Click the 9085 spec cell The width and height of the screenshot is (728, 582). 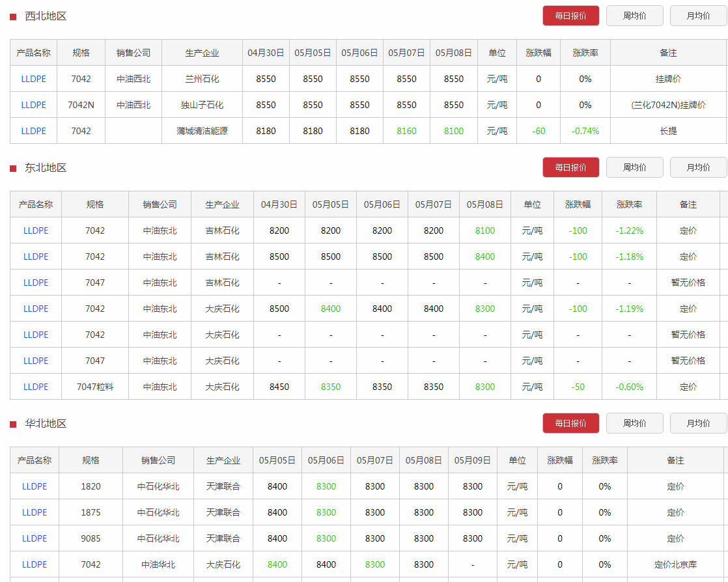click(x=91, y=538)
